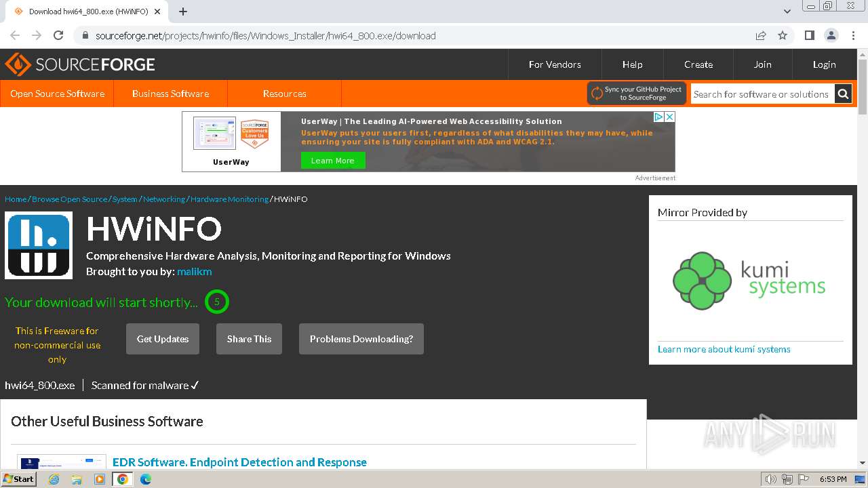Image resolution: width=868 pixels, height=488 pixels.
Task: Click the kumi systems mirror logo
Action: (749, 280)
